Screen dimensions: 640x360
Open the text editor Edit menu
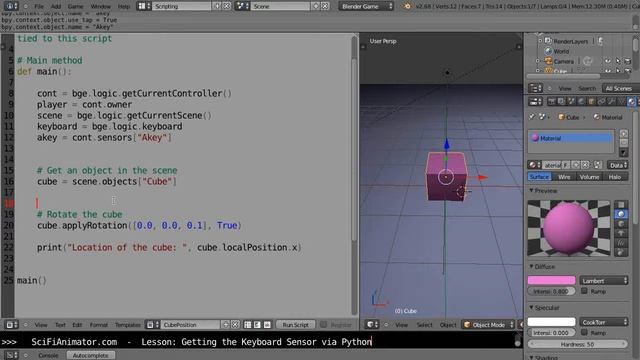(x=77, y=325)
